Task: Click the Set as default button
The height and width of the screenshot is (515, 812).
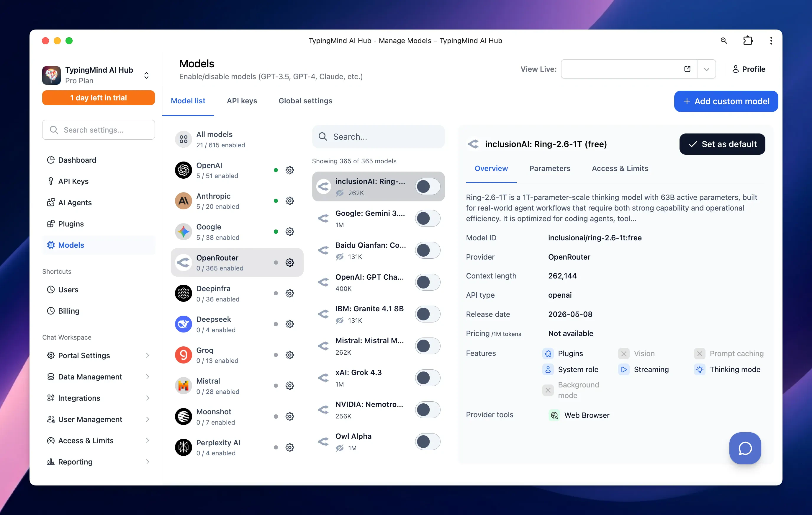Action: click(722, 144)
